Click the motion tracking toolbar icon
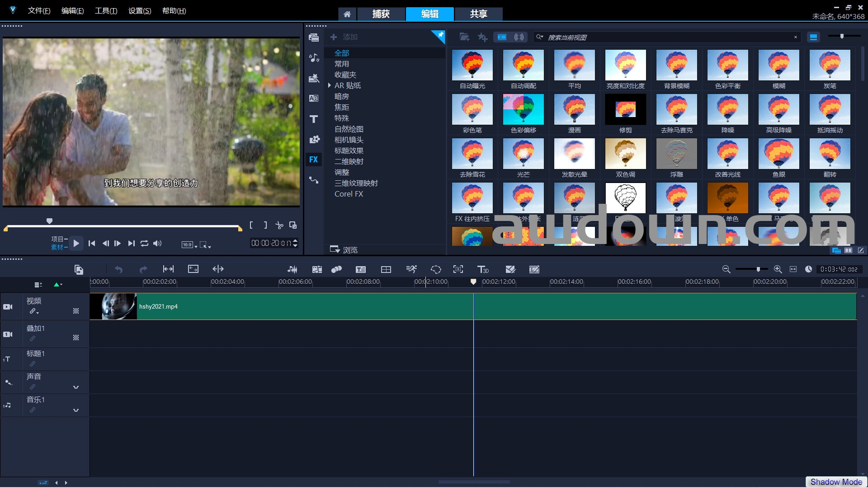The image size is (868, 488). (458, 269)
